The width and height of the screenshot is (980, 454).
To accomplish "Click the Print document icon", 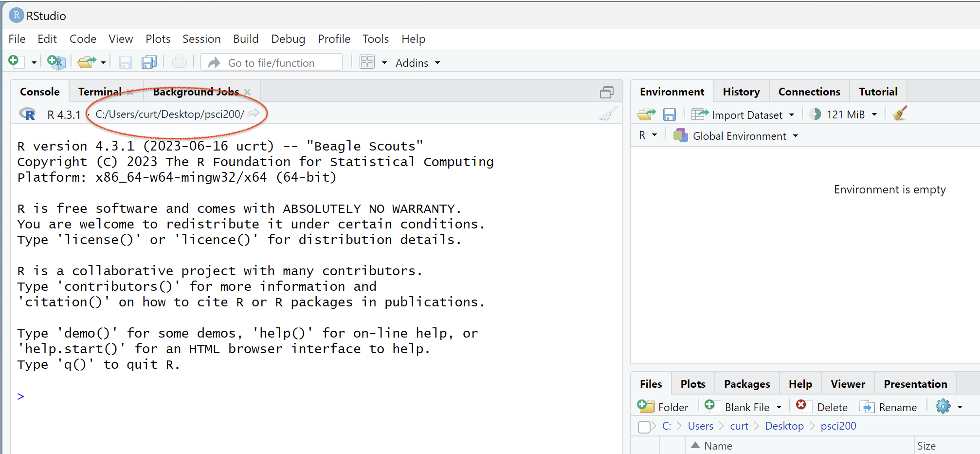I will pos(179,62).
